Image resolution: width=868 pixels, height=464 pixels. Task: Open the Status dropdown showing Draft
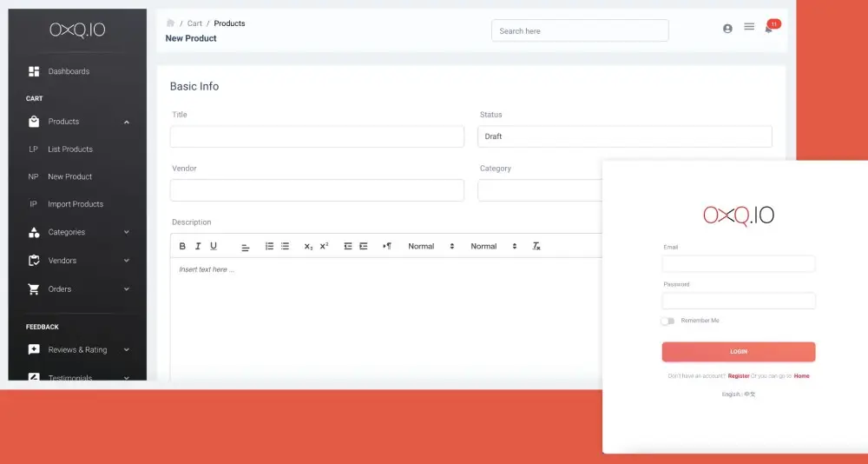624,136
